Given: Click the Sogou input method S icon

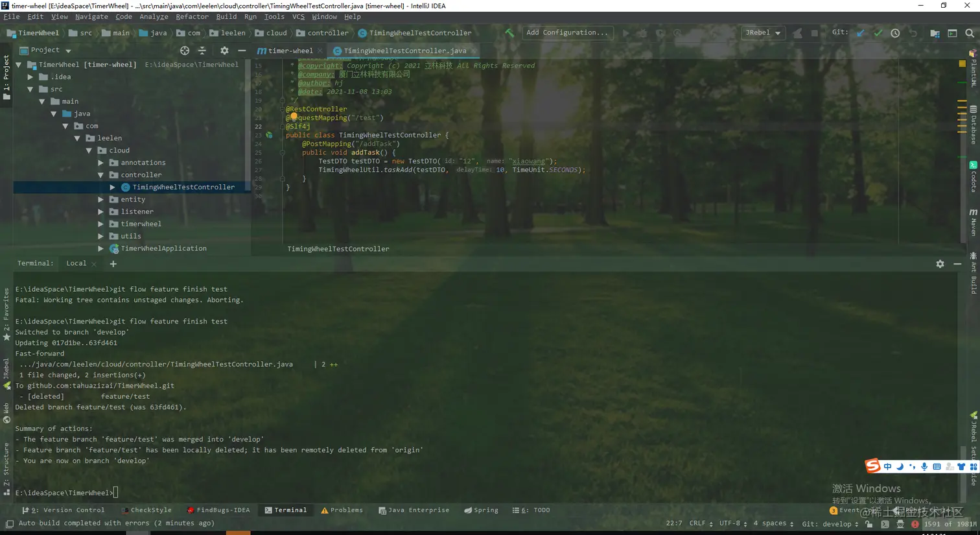Looking at the screenshot, I should point(873,466).
